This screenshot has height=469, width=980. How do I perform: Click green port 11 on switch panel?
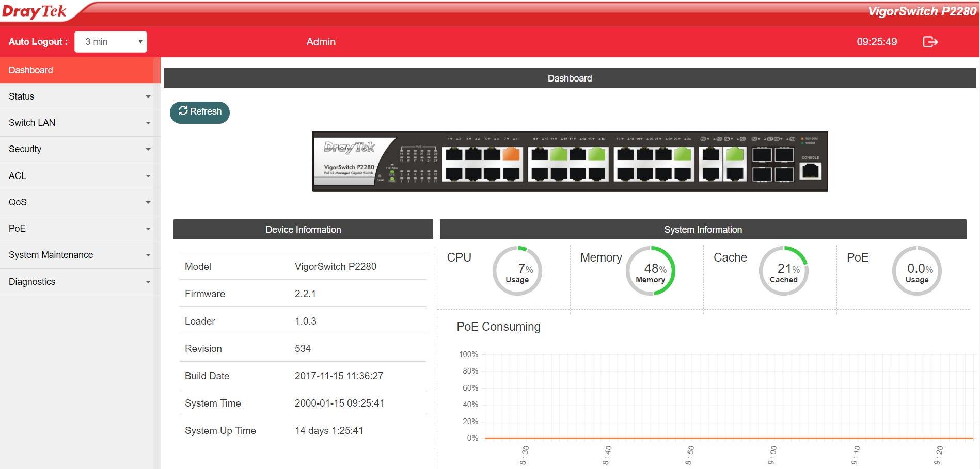tap(558, 154)
